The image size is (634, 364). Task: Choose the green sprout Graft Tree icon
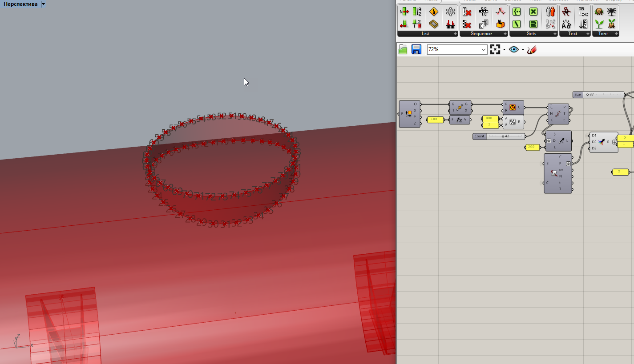click(599, 24)
